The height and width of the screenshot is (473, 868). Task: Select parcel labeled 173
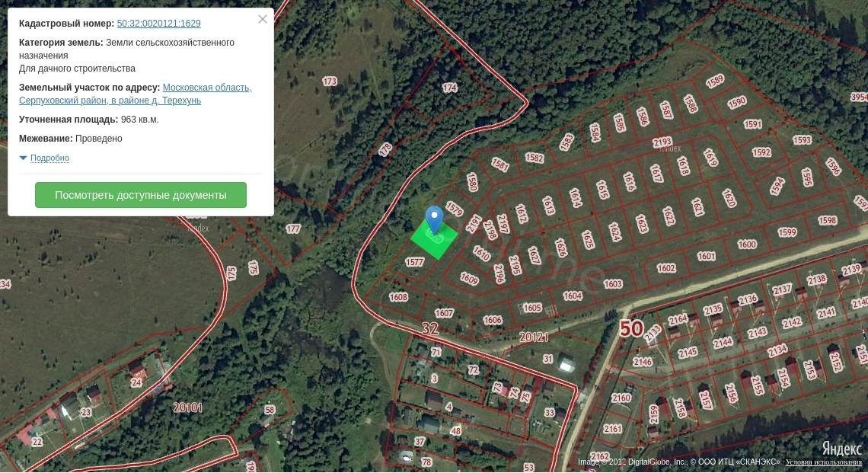pos(330,81)
